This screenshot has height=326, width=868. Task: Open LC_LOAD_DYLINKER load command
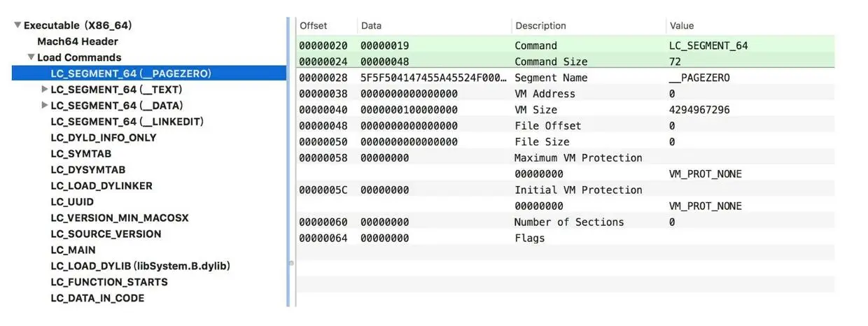[x=101, y=186]
